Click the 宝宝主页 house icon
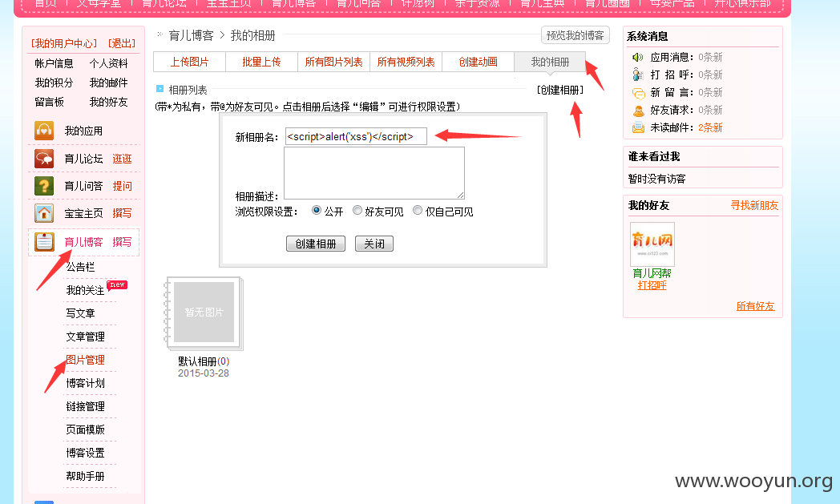 (44, 213)
